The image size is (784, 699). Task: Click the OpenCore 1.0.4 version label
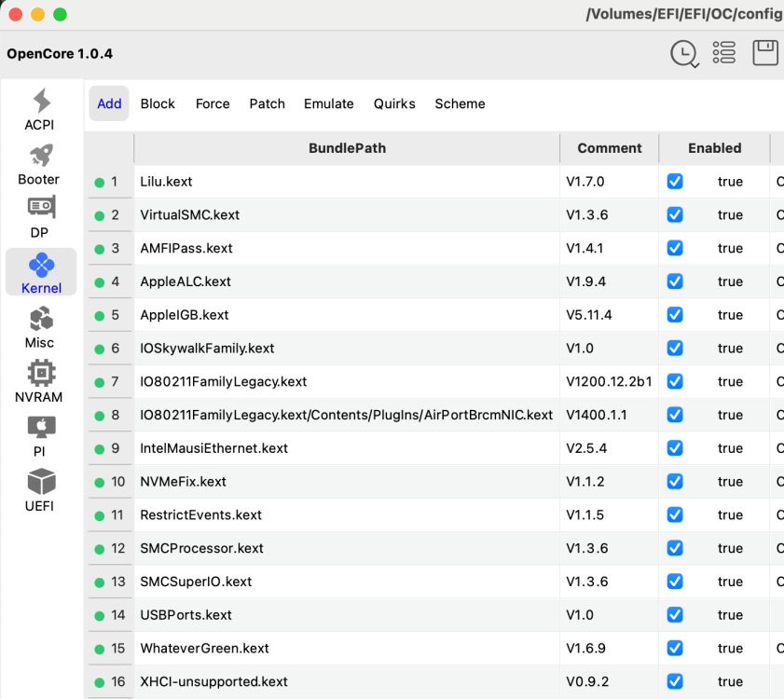pos(60,53)
